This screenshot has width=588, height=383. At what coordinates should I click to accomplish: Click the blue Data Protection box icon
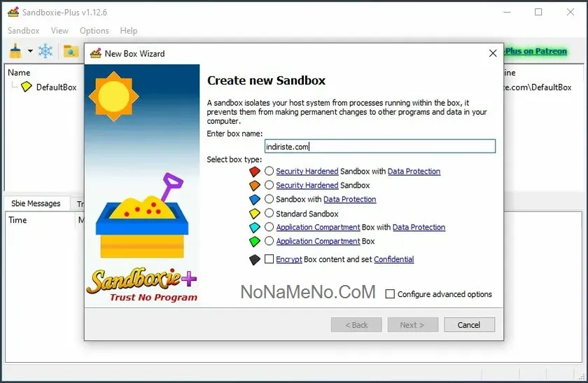(255, 200)
